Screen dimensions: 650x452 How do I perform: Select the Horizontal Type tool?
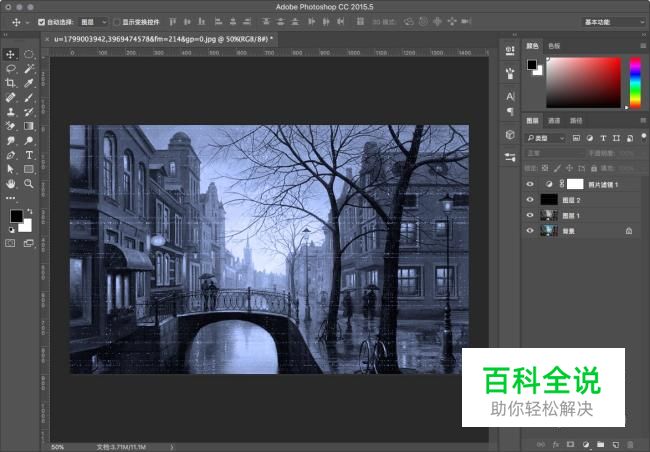pyautogui.click(x=29, y=155)
